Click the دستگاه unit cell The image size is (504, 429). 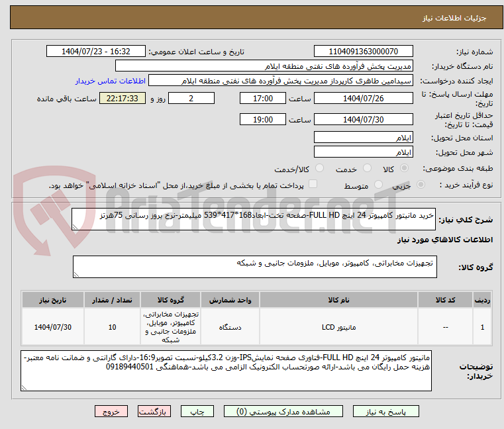tap(230, 327)
